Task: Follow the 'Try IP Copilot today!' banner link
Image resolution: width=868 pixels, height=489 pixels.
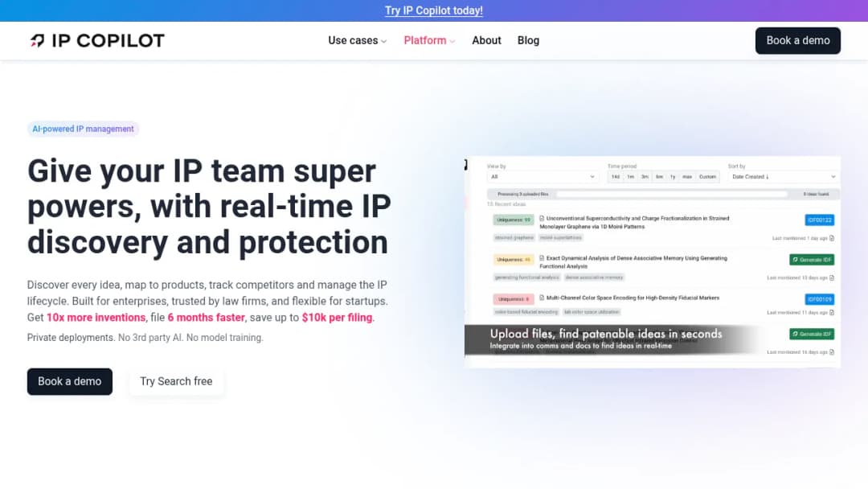Action: [x=434, y=10]
